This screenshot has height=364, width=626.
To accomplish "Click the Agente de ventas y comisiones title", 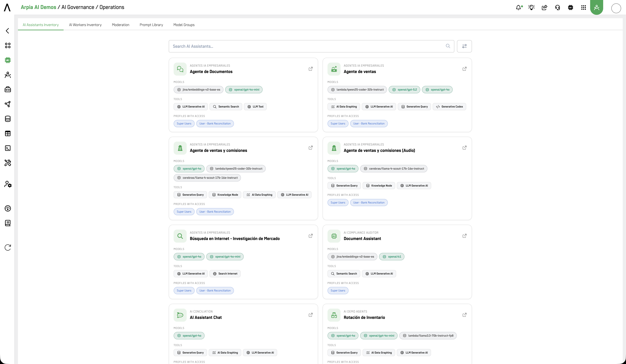I will point(218,150).
